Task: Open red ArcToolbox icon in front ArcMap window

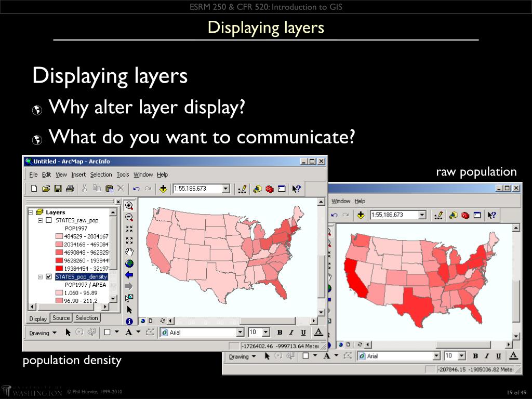Action: [270, 189]
